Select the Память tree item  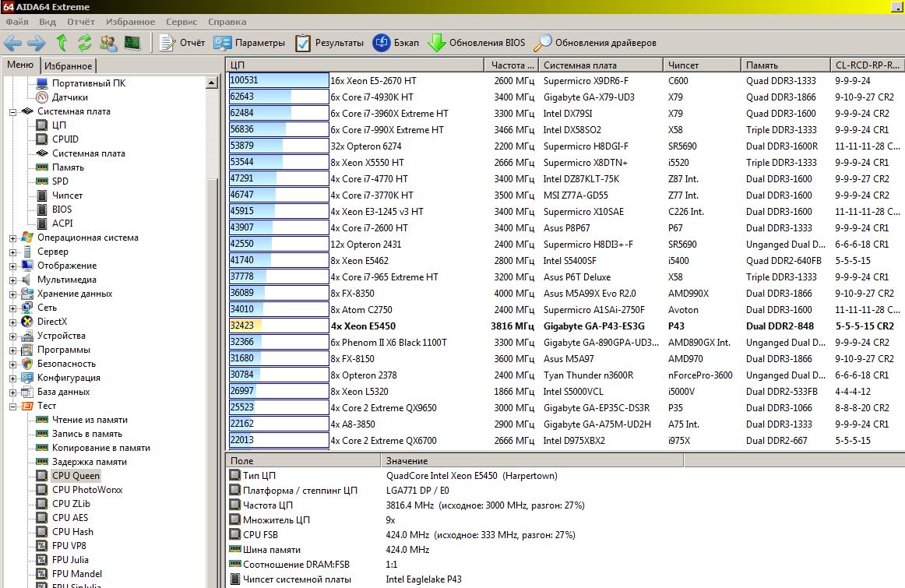[60, 167]
